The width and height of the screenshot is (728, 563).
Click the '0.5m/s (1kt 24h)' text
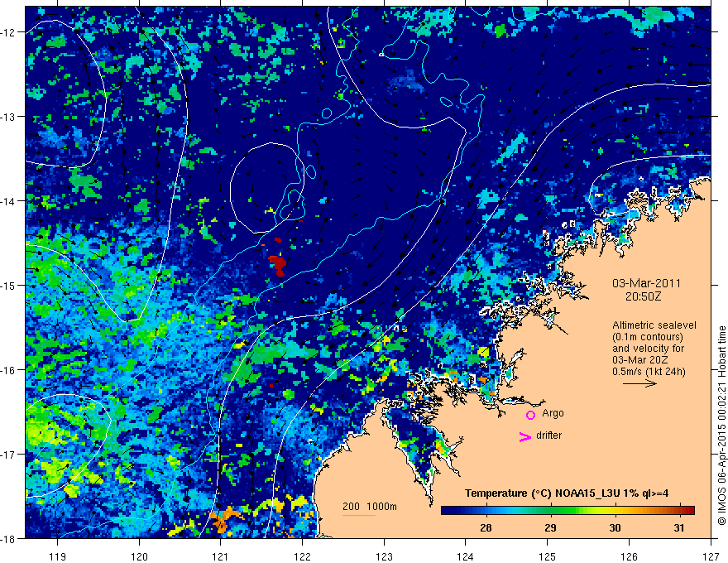(x=649, y=372)
